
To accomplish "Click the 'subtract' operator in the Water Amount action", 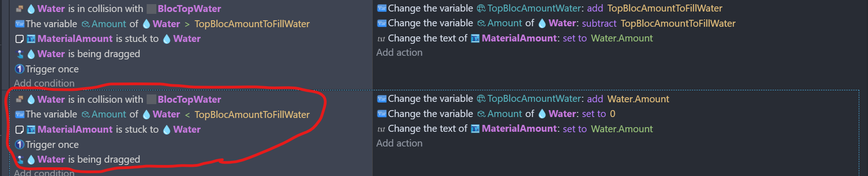I will [x=599, y=23].
